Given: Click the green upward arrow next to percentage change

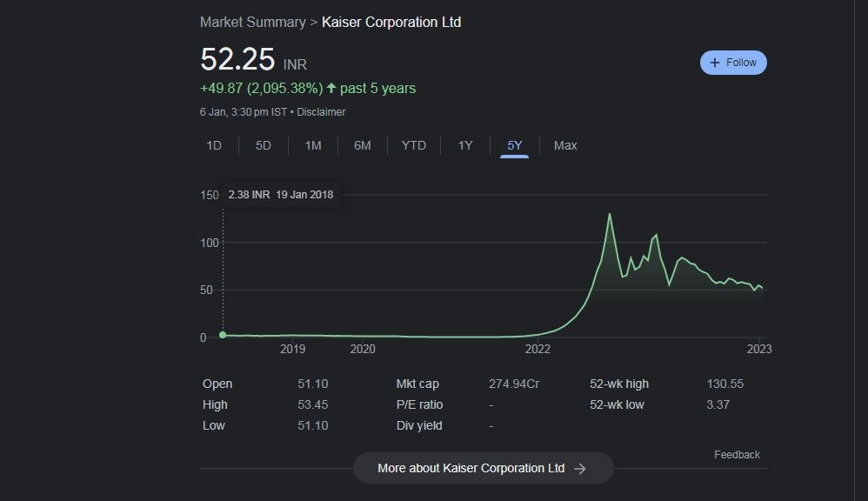Looking at the screenshot, I should 331,88.
